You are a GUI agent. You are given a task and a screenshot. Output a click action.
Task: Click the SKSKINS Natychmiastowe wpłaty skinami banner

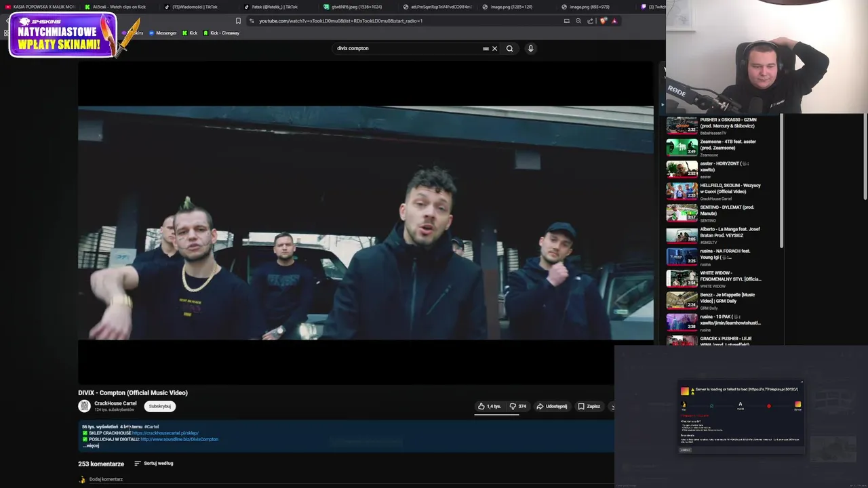[x=63, y=35]
